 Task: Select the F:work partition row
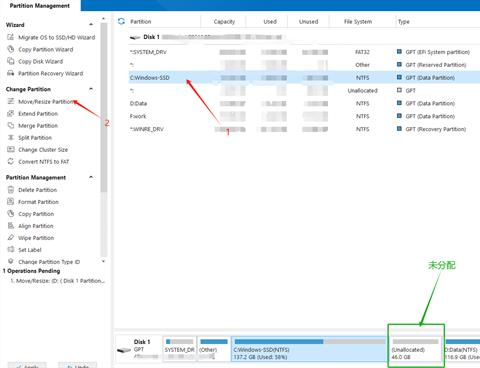click(x=304, y=116)
